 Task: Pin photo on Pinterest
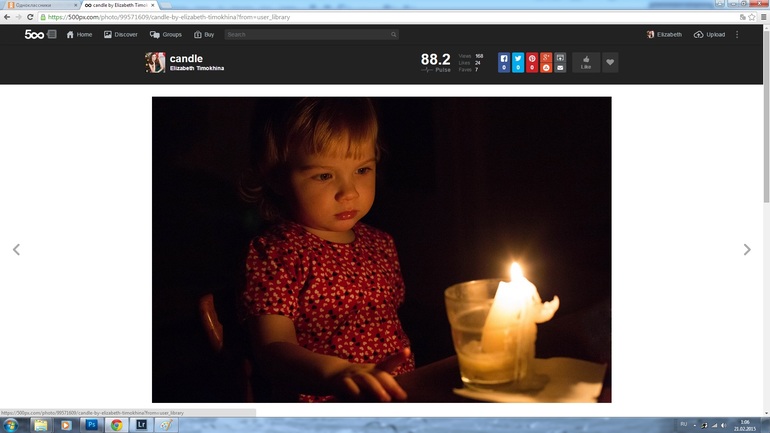(x=532, y=59)
